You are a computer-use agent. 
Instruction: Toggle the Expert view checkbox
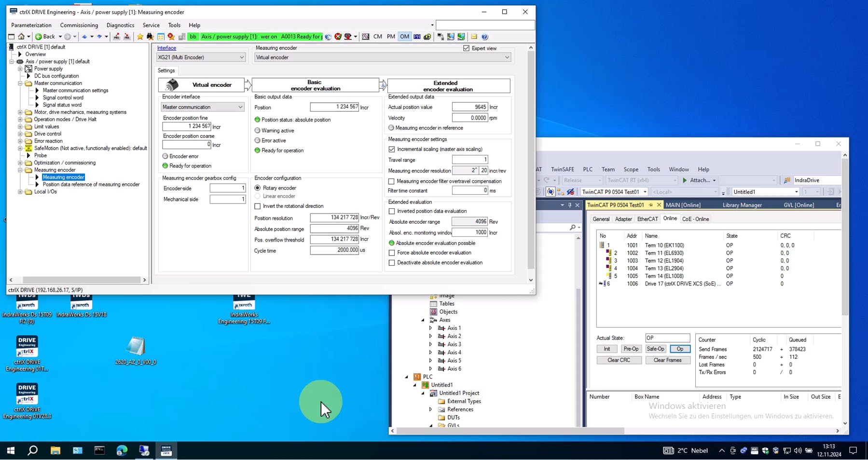[x=466, y=48]
